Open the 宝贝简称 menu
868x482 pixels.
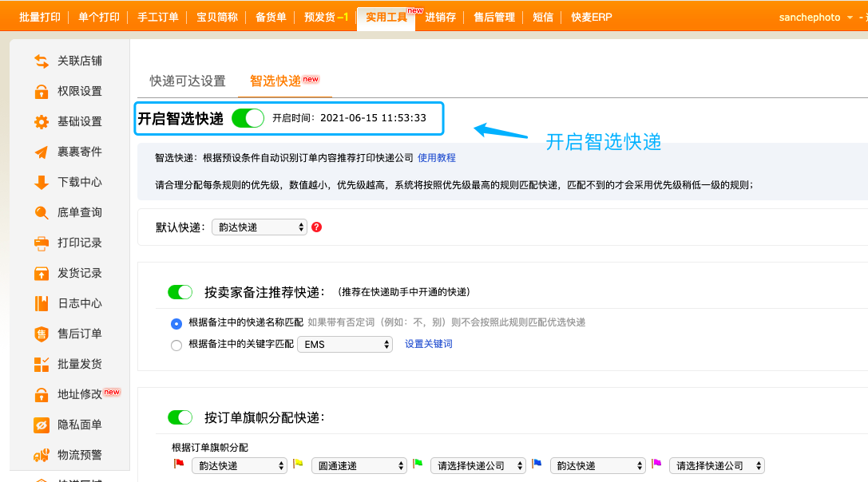point(217,17)
